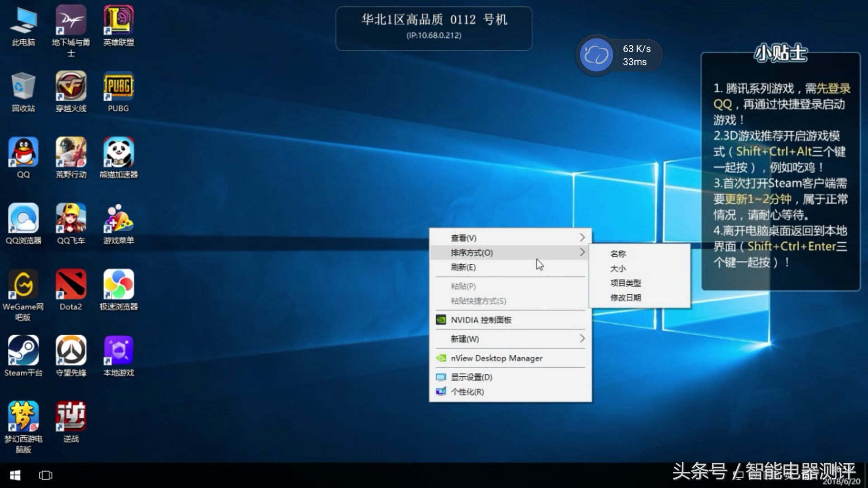Image resolution: width=868 pixels, height=488 pixels.
Task: Sort by 名称 in the submenu
Action: click(618, 254)
